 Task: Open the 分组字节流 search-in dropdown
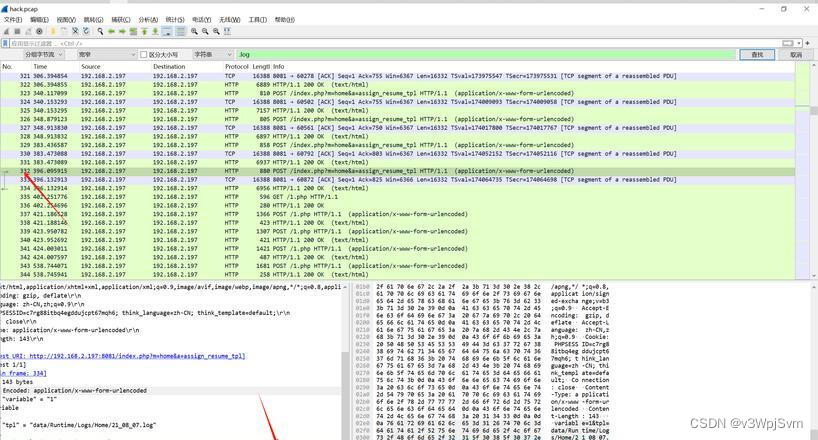point(44,54)
